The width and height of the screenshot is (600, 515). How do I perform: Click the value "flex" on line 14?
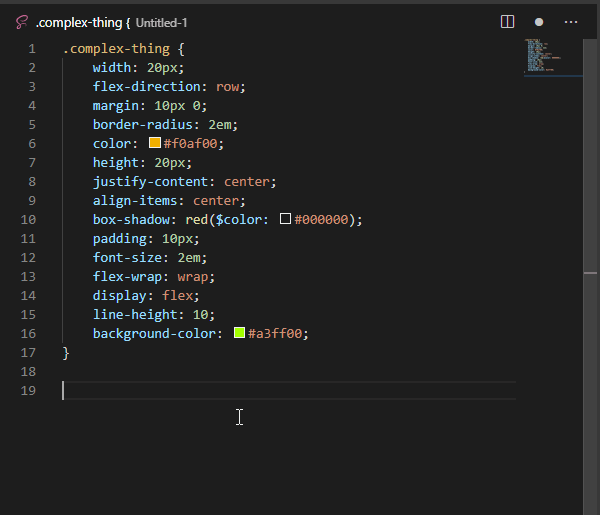pyautogui.click(x=178, y=295)
